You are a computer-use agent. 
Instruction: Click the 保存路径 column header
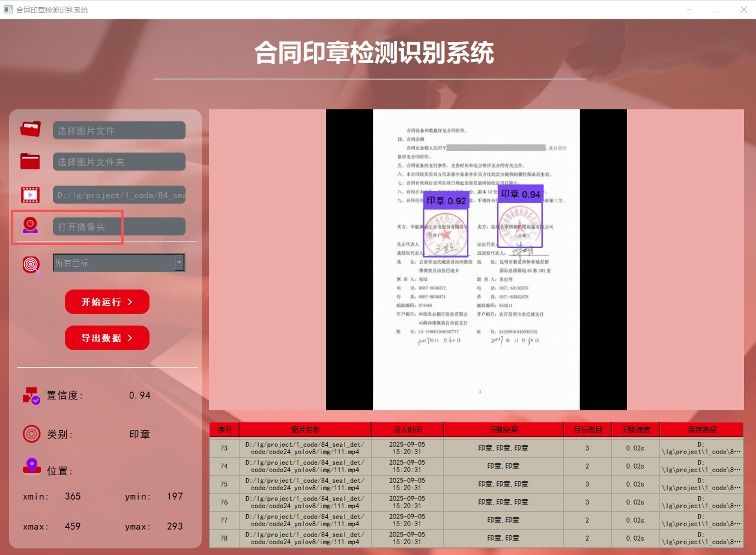pos(701,429)
